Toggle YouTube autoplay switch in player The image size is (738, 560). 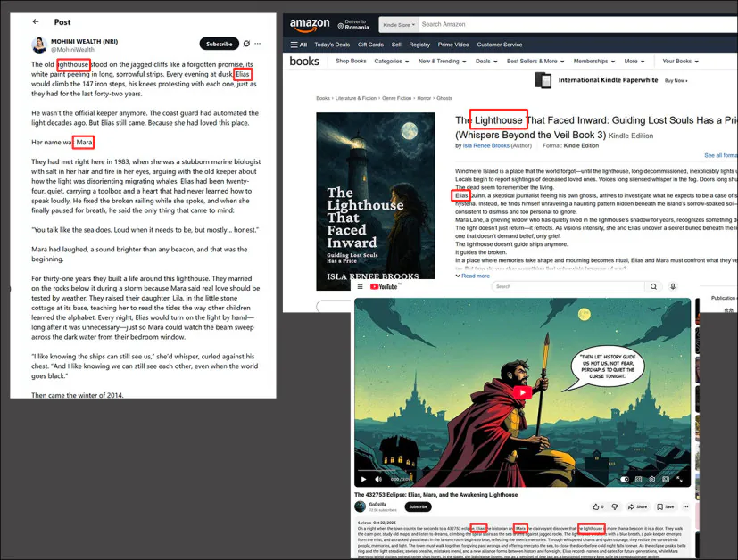pyautogui.click(x=625, y=479)
